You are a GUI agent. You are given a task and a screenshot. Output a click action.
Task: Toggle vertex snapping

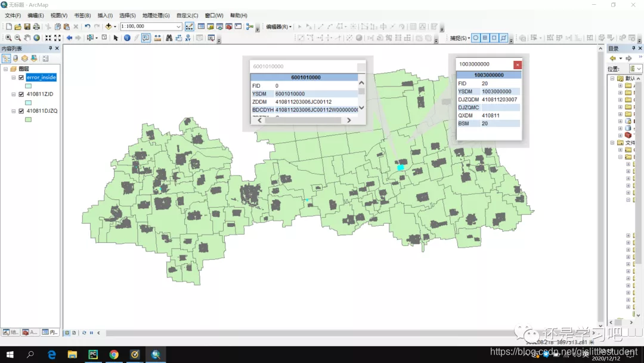pyautogui.click(x=494, y=38)
